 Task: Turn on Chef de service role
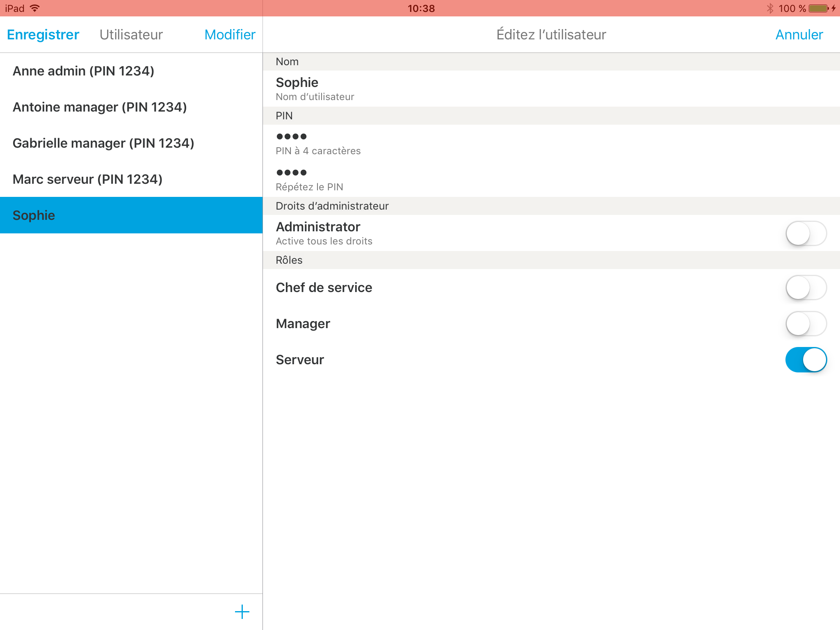click(x=806, y=287)
